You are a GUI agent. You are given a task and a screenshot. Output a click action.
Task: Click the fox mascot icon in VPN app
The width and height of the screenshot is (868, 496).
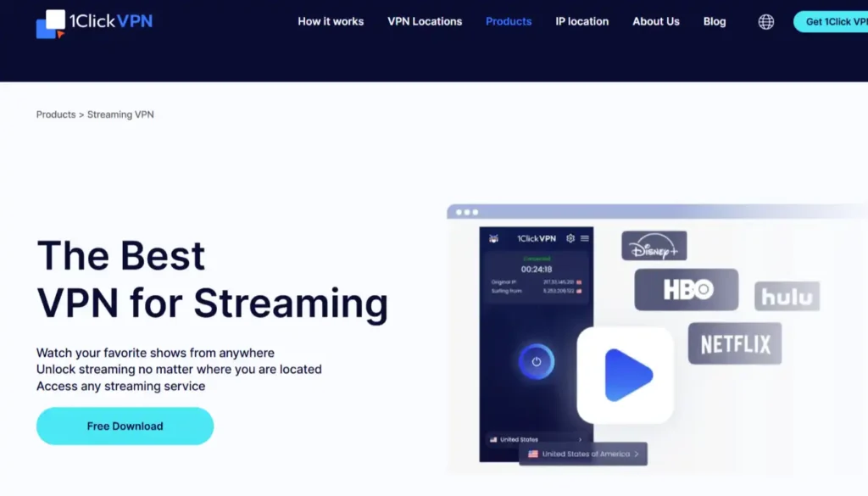pos(493,239)
